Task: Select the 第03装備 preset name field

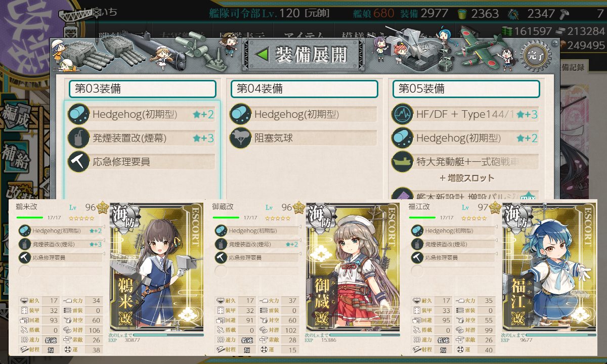Action: (143, 89)
